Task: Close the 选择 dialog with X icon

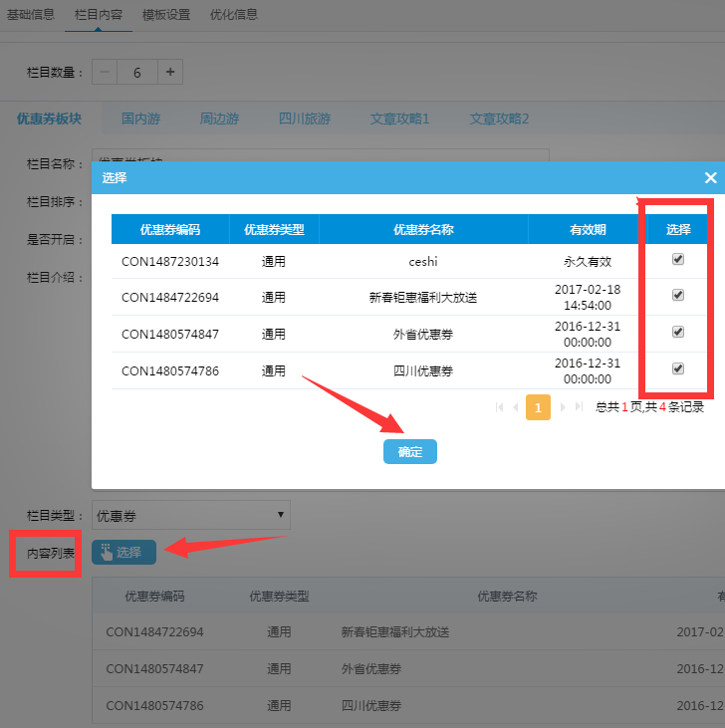Action: (710, 177)
